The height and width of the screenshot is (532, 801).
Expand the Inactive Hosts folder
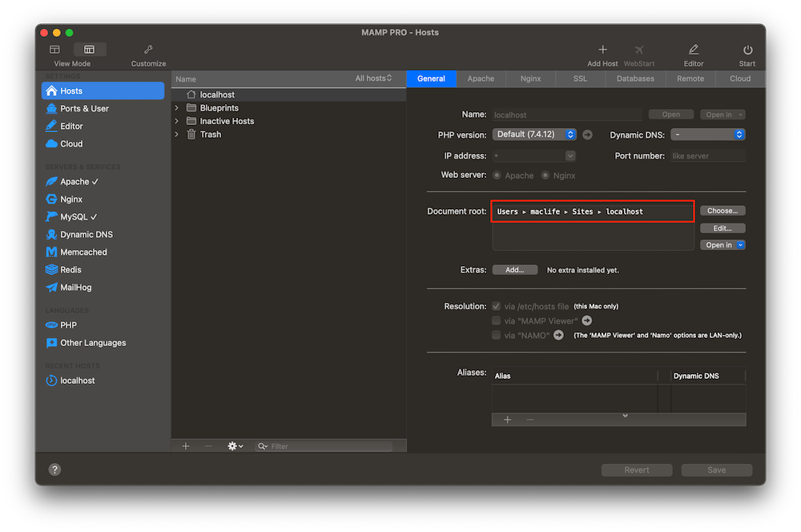pos(176,121)
